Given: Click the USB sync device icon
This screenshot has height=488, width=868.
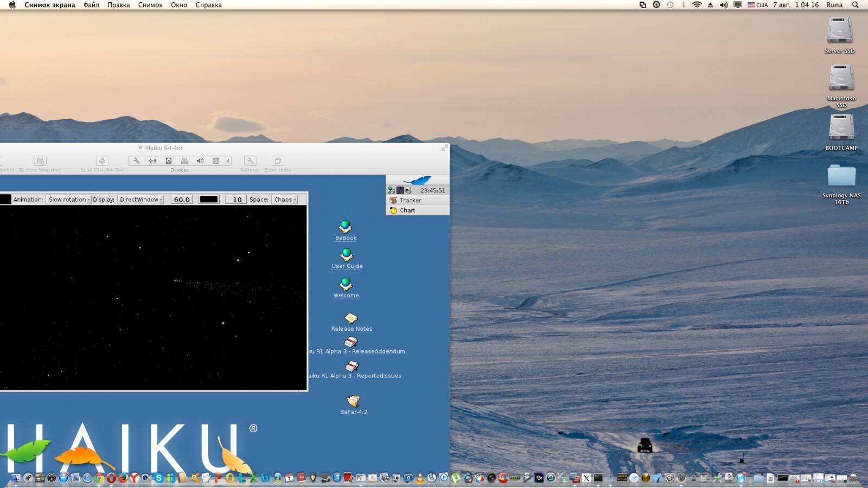Looking at the screenshot, I should [x=216, y=161].
